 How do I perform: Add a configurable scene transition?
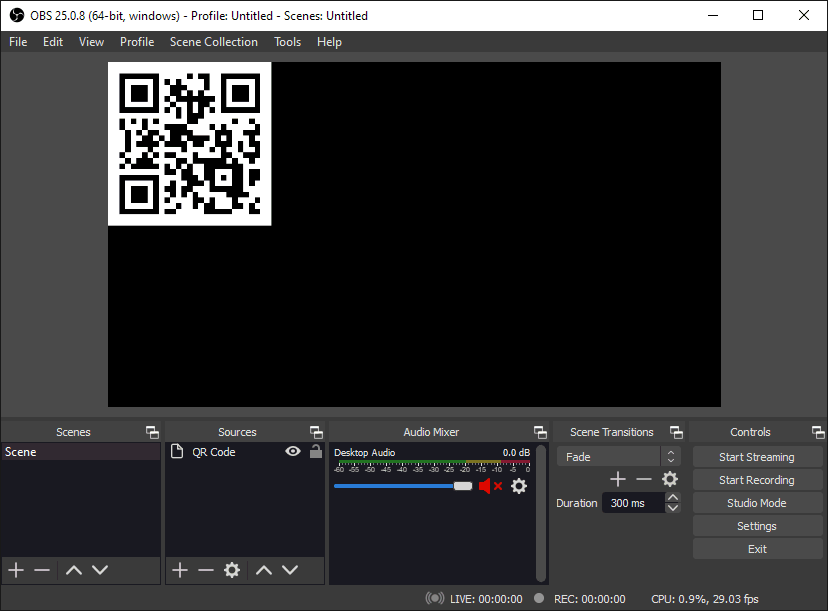618,480
